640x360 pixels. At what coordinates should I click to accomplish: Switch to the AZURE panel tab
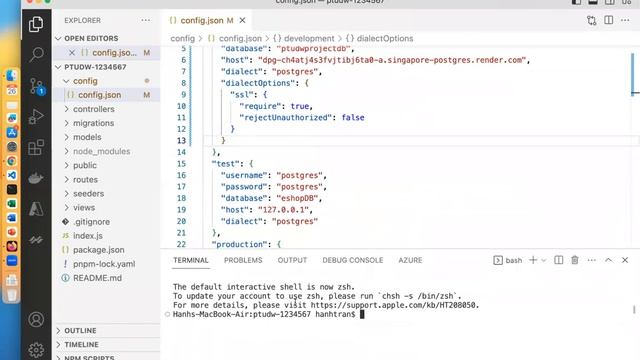pyautogui.click(x=410, y=260)
